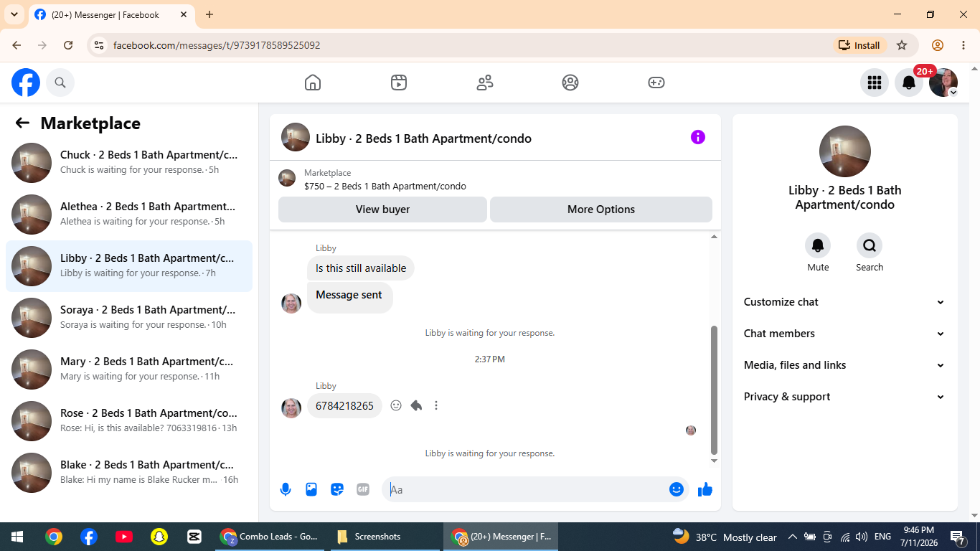Go back from Marketplace with arrow
This screenshot has width=980, height=551.
[x=22, y=123]
